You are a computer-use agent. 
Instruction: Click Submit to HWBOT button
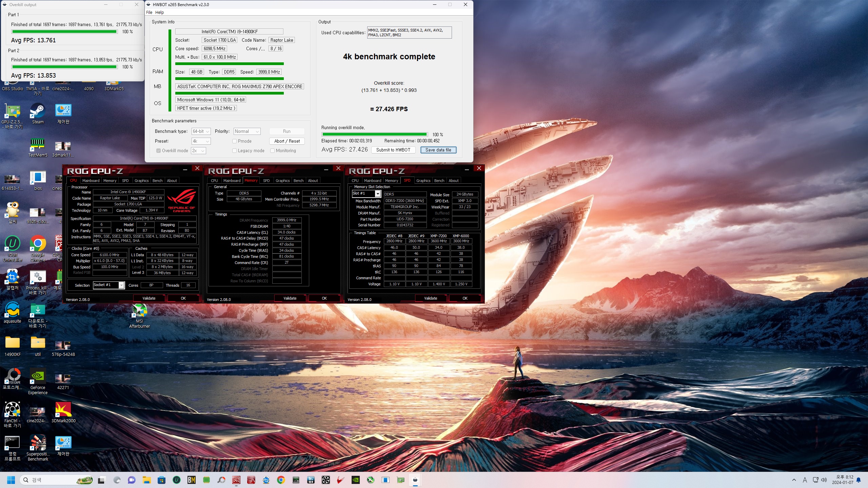pyautogui.click(x=393, y=150)
